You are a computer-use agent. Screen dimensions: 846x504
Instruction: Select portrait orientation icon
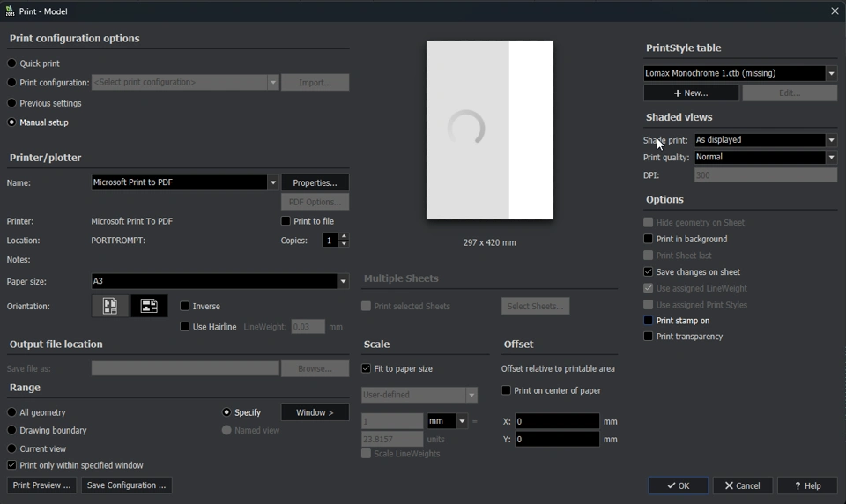pos(110,306)
